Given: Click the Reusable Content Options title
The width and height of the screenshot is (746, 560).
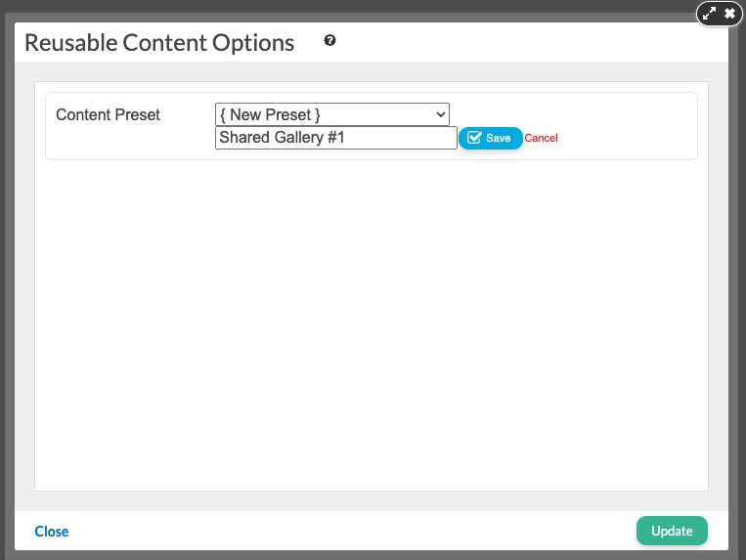Looking at the screenshot, I should coord(159,43).
